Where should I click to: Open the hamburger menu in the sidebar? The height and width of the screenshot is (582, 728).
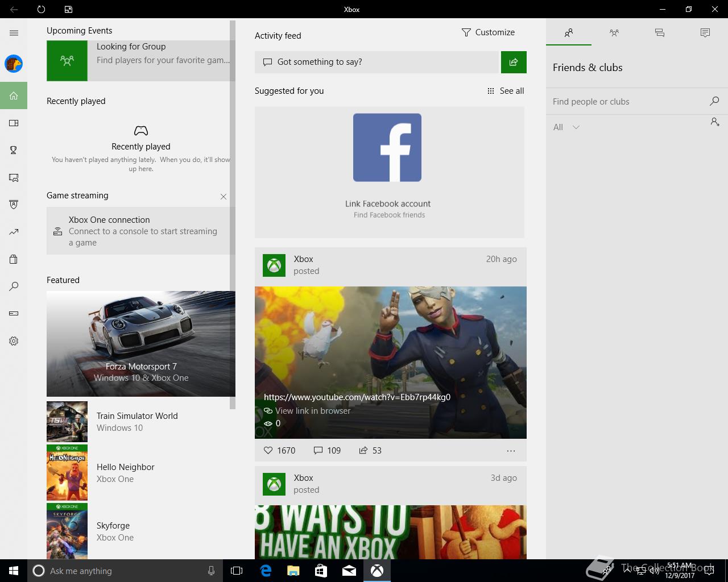pos(14,33)
